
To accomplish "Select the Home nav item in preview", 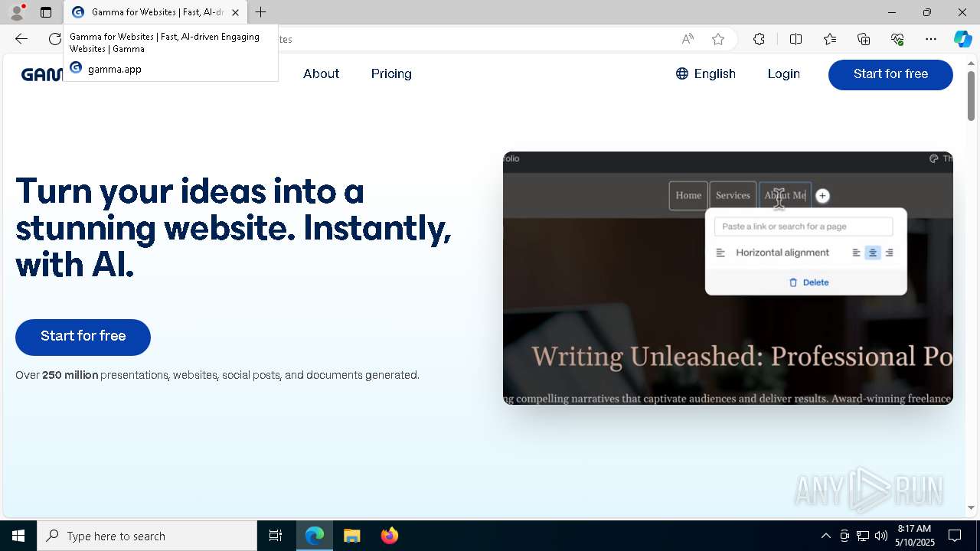I will coord(688,196).
